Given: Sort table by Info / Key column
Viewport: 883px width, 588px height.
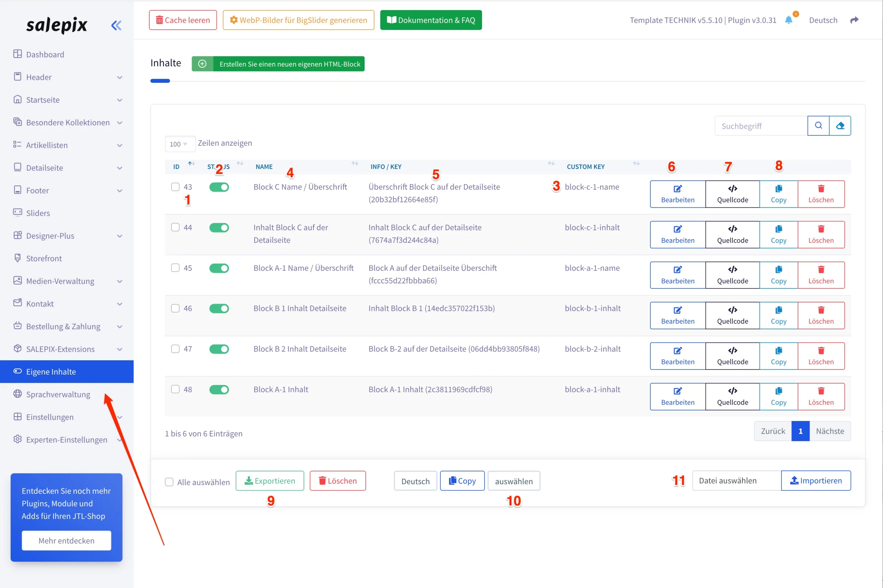Looking at the screenshot, I should pos(551,163).
